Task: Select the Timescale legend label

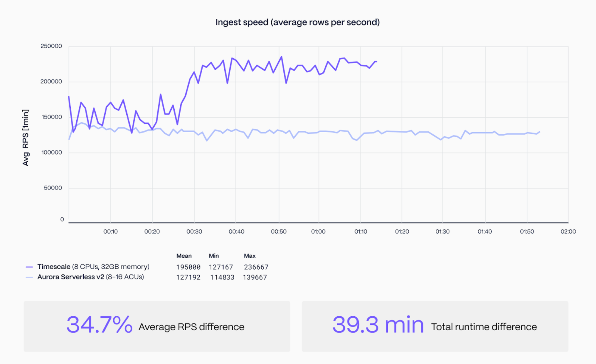Action: tap(93, 267)
